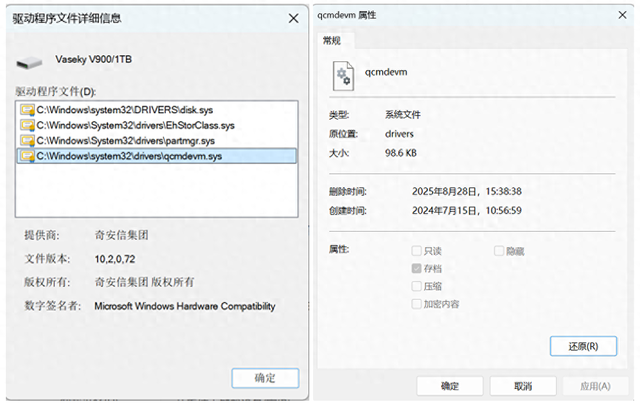The width and height of the screenshot is (640, 405).
Task: Toggle the 加密内容 checkbox
Action: [x=417, y=303]
